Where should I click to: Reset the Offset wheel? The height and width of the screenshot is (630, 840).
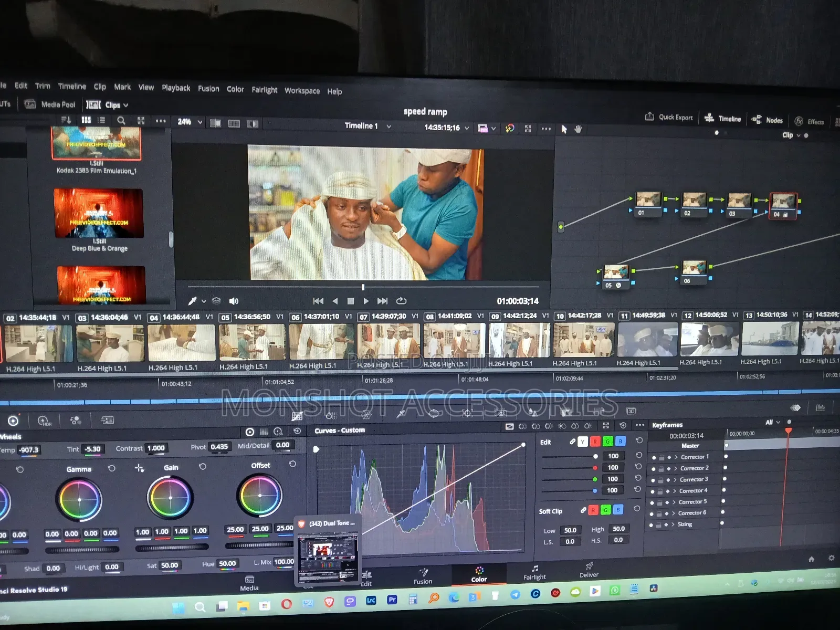coord(292,464)
